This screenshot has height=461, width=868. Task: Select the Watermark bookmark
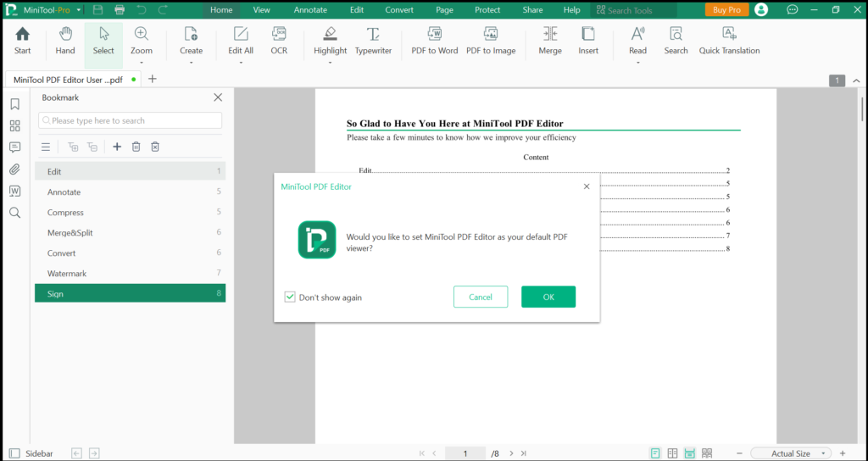point(130,274)
